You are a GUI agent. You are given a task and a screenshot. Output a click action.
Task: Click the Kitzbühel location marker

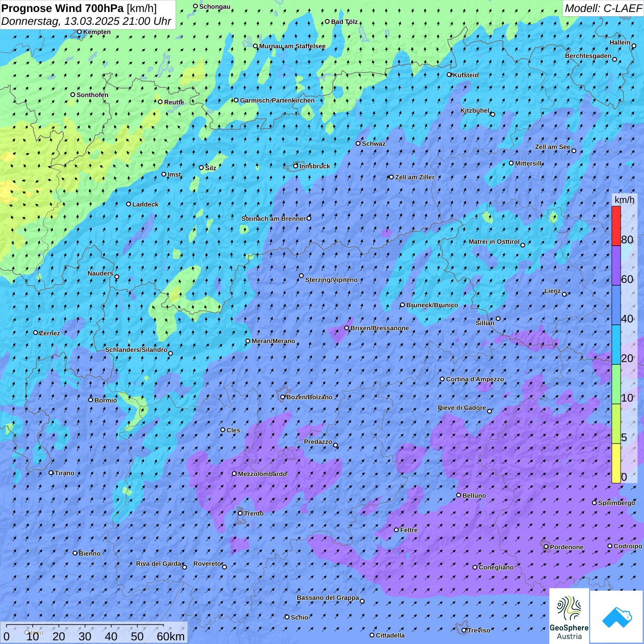(x=493, y=114)
